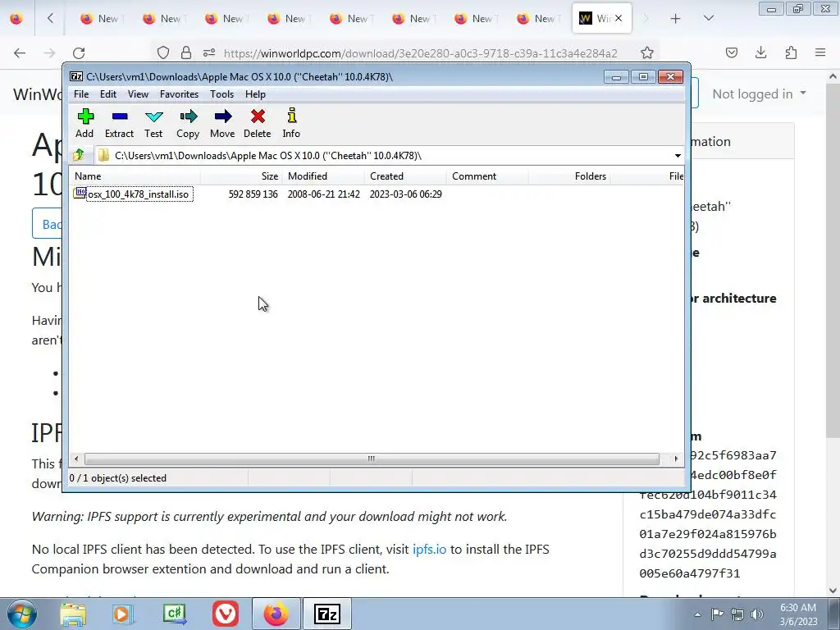
Task: Click the 592 859 136 file size value
Action: tap(253, 194)
